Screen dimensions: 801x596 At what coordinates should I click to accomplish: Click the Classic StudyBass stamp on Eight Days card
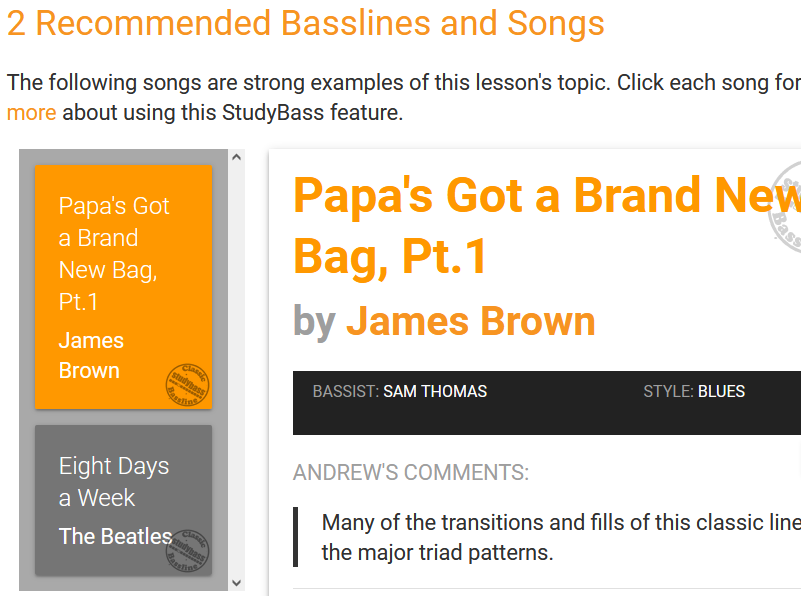point(187,551)
